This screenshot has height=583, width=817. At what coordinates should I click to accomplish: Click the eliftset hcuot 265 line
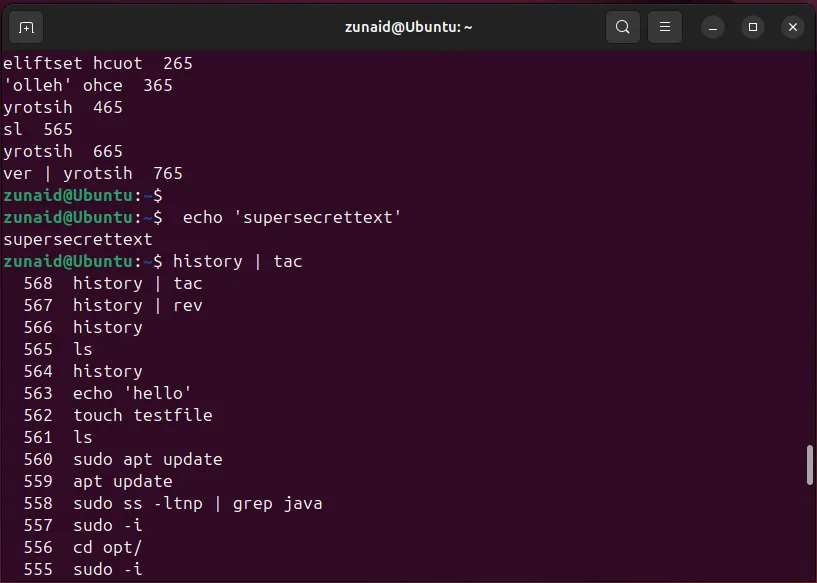coord(98,63)
